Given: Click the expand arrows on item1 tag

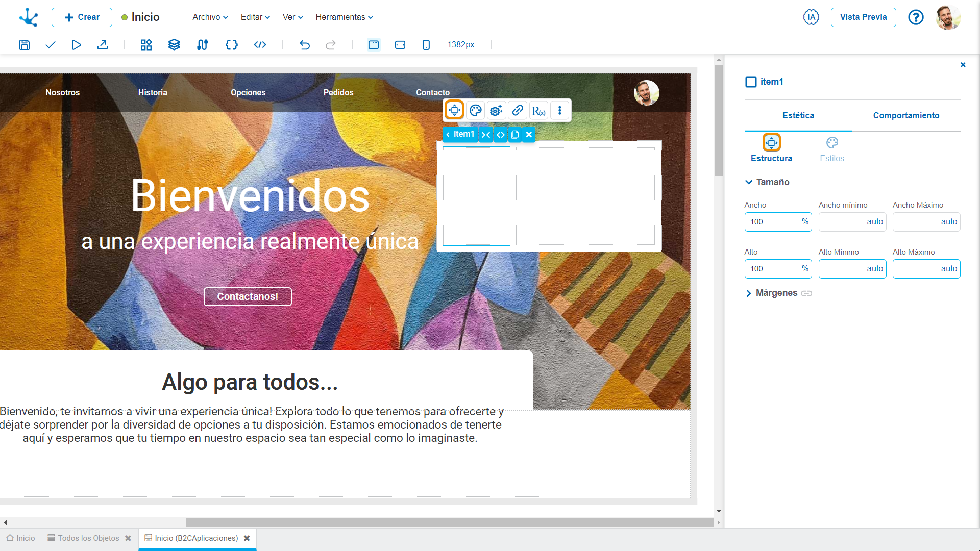Looking at the screenshot, I should coord(501,135).
